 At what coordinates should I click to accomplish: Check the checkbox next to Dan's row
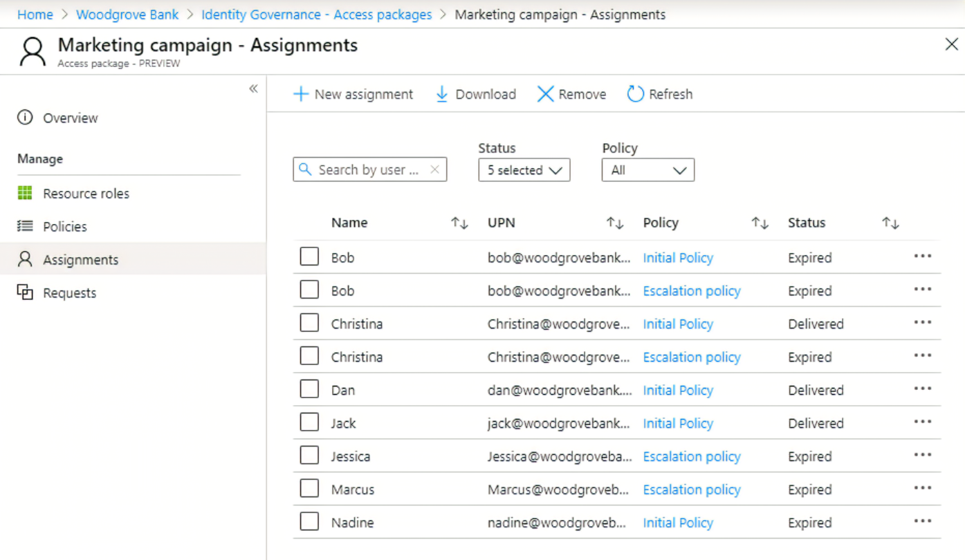(309, 389)
